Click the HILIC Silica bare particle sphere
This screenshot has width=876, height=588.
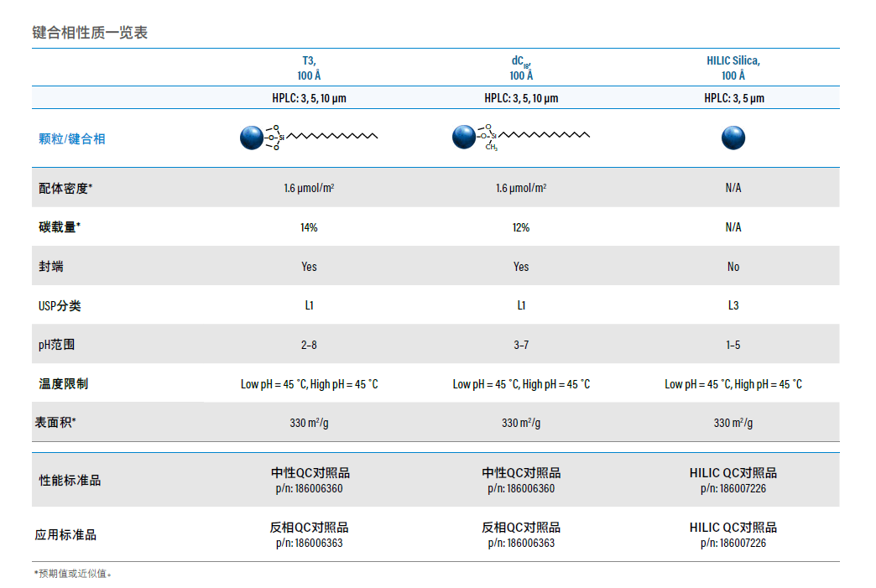pos(733,138)
